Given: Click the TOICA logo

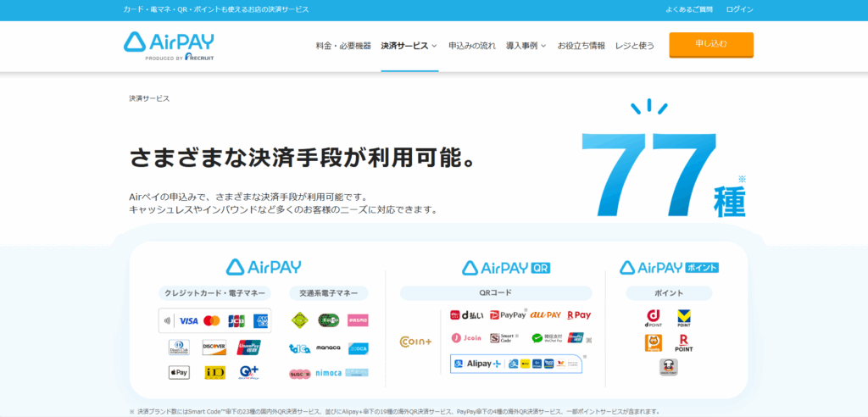Looking at the screenshot, I should (299, 348).
